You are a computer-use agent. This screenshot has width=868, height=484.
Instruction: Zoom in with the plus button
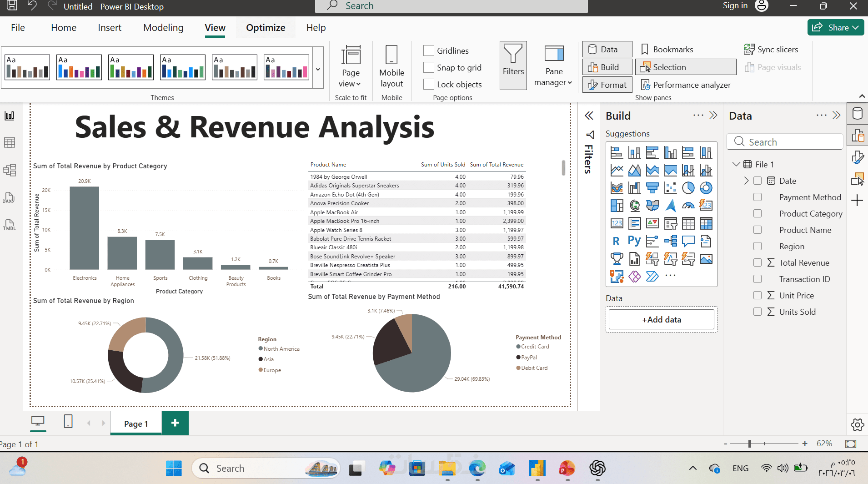coord(805,444)
